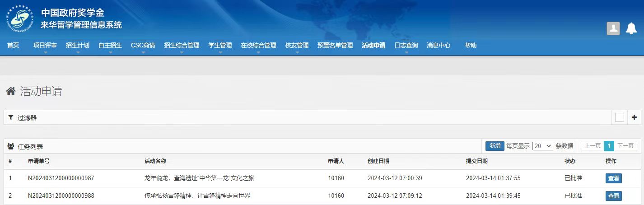Go to 下一页 in pagination

(x=625, y=146)
